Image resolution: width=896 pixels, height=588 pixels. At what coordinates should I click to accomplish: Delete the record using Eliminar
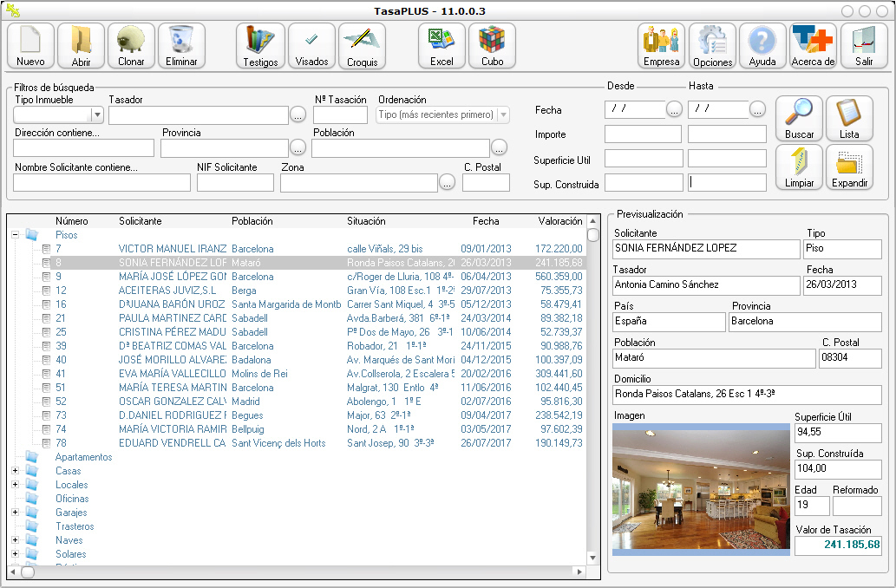click(x=181, y=45)
